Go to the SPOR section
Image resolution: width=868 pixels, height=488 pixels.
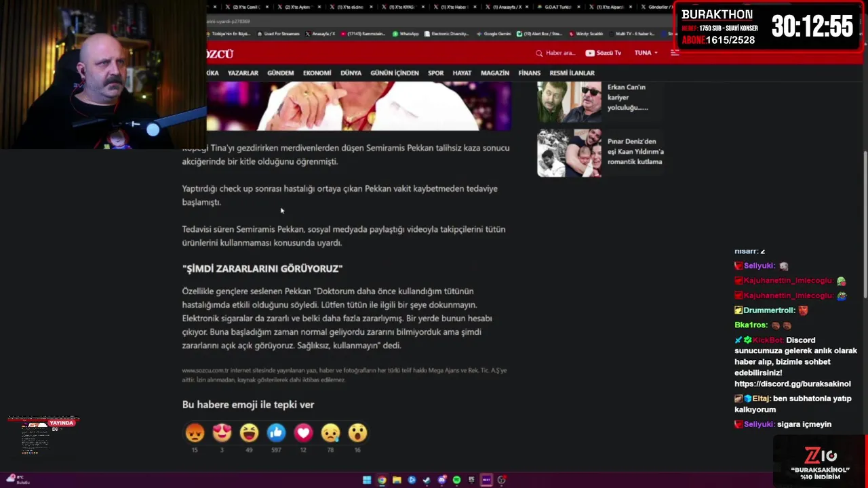click(436, 73)
